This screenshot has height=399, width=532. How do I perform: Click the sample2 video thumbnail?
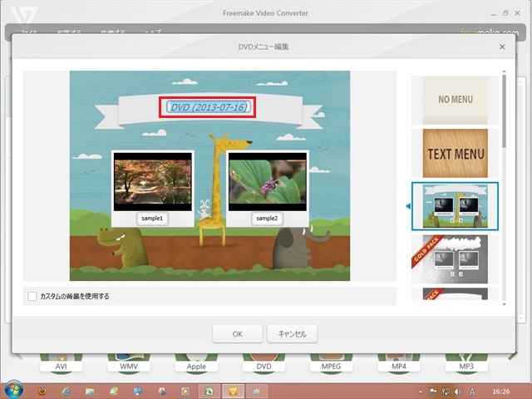(267, 183)
